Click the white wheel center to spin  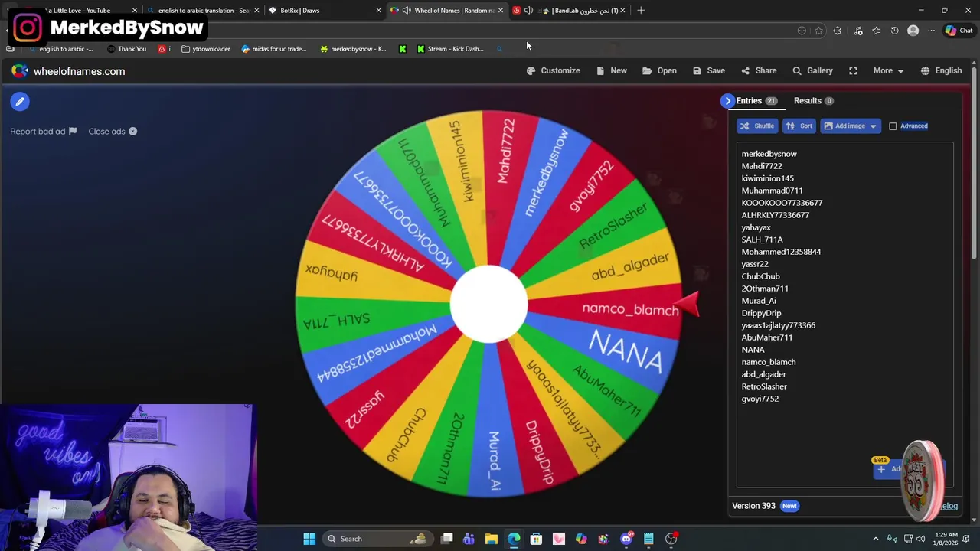click(488, 304)
